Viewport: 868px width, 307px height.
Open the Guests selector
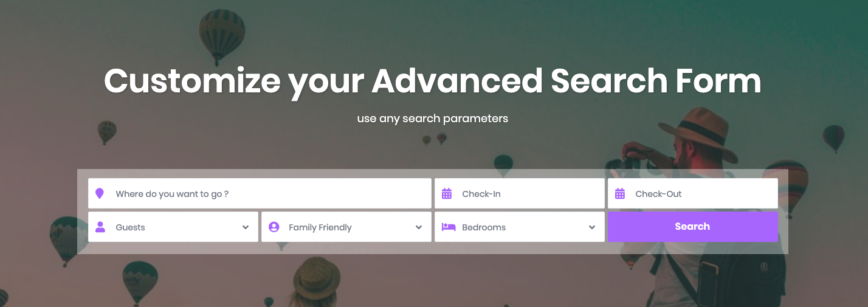(173, 227)
